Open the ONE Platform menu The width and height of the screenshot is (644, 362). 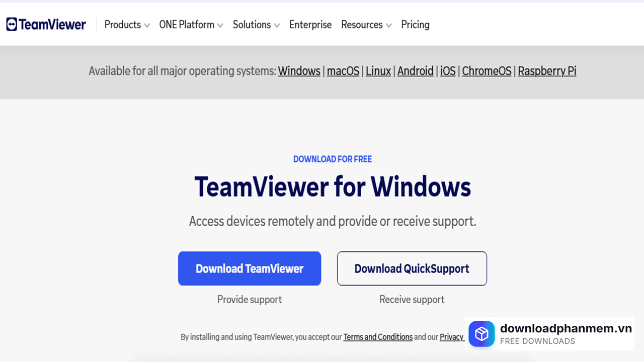(187, 25)
